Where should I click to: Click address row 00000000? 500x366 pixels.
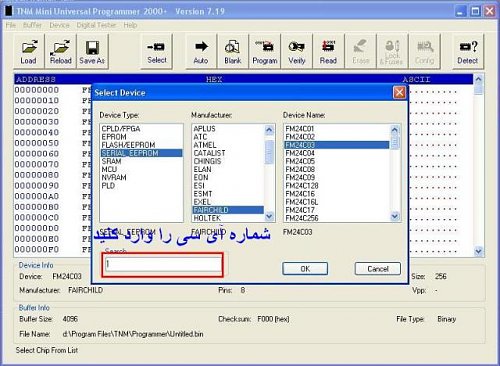click(x=37, y=90)
